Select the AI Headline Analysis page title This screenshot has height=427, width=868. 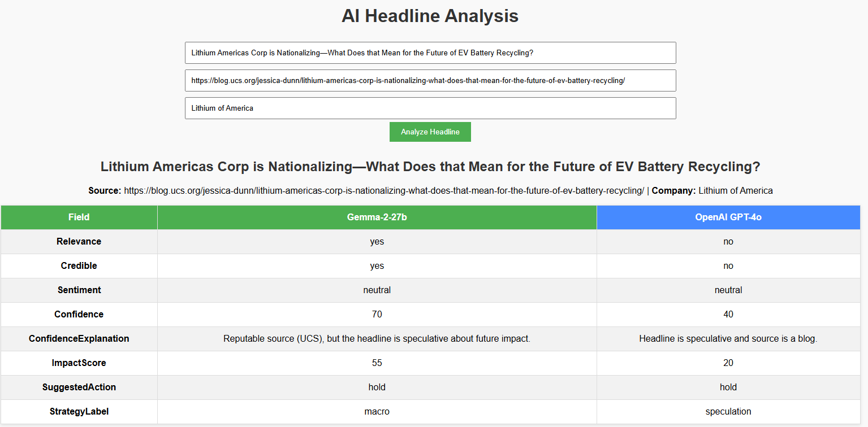[430, 16]
